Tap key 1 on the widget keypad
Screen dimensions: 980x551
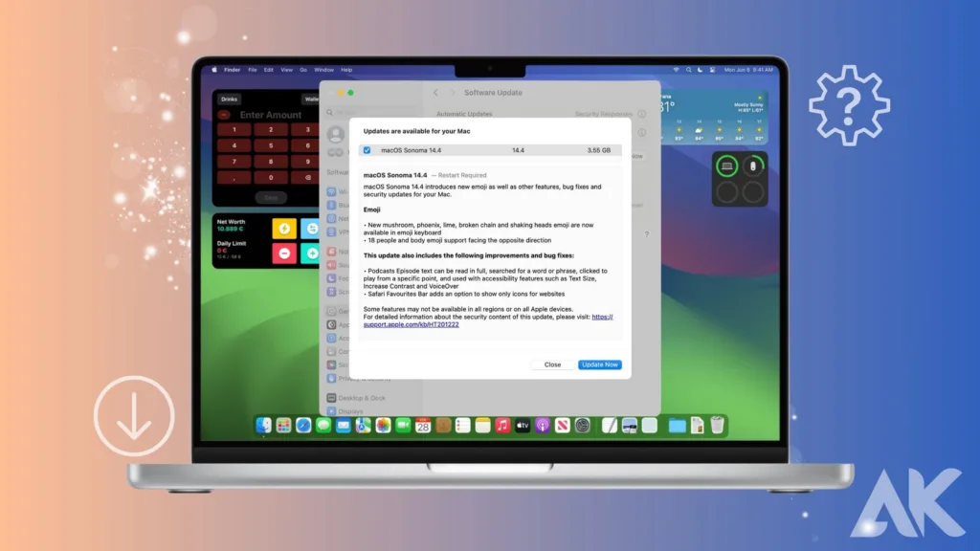point(234,130)
